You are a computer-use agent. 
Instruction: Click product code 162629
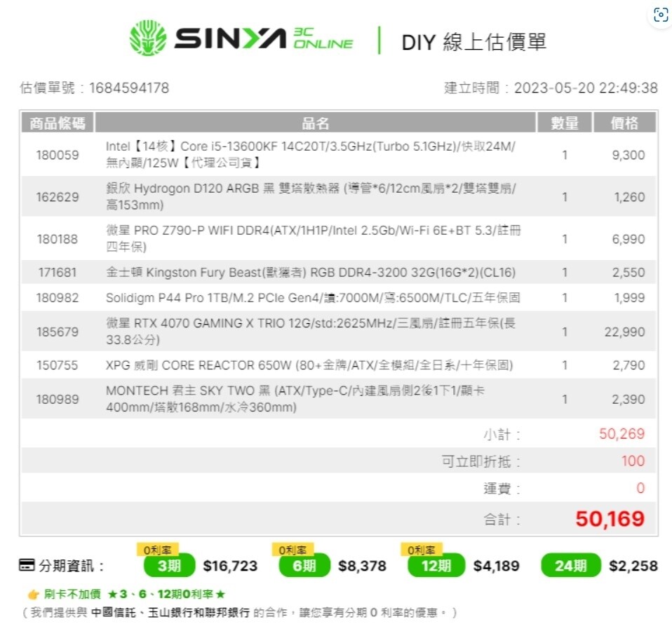coord(58,197)
